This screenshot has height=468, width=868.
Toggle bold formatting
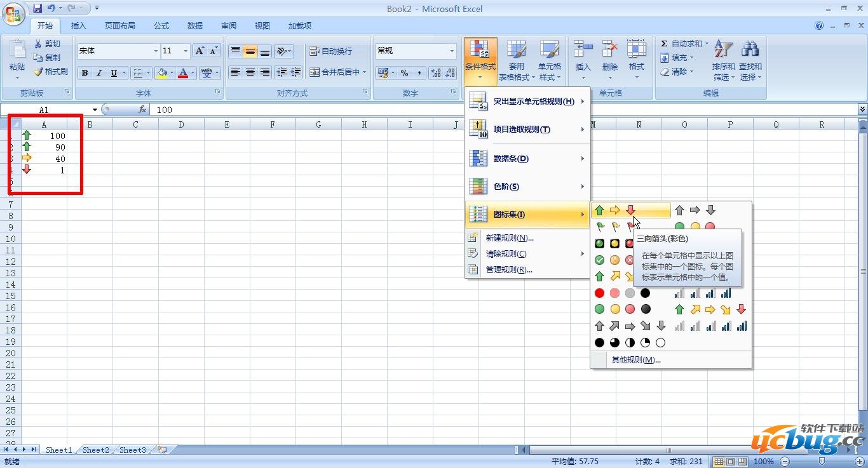pyautogui.click(x=85, y=72)
